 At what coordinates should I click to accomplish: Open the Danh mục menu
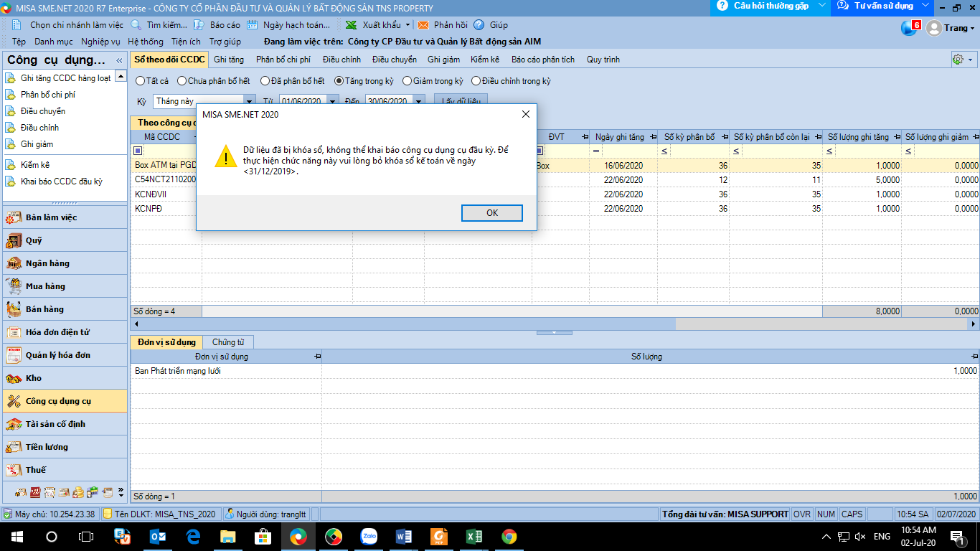(54, 42)
